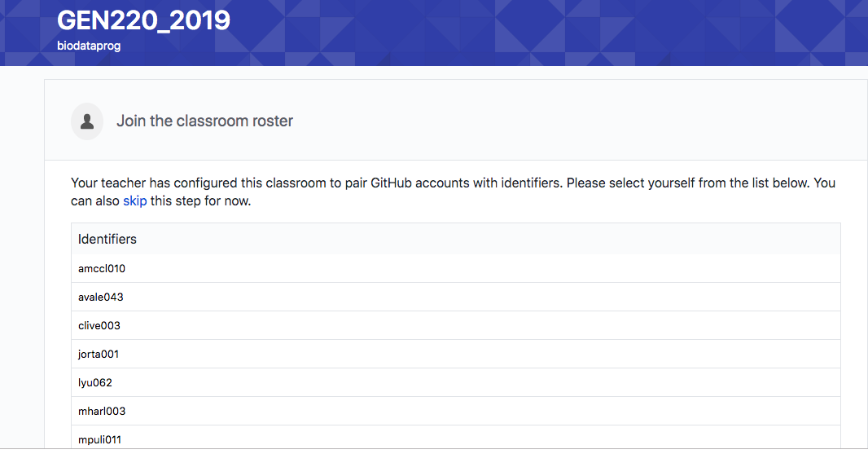Select the mpuli011 identifier
This screenshot has width=868, height=454.
[99, 439]
